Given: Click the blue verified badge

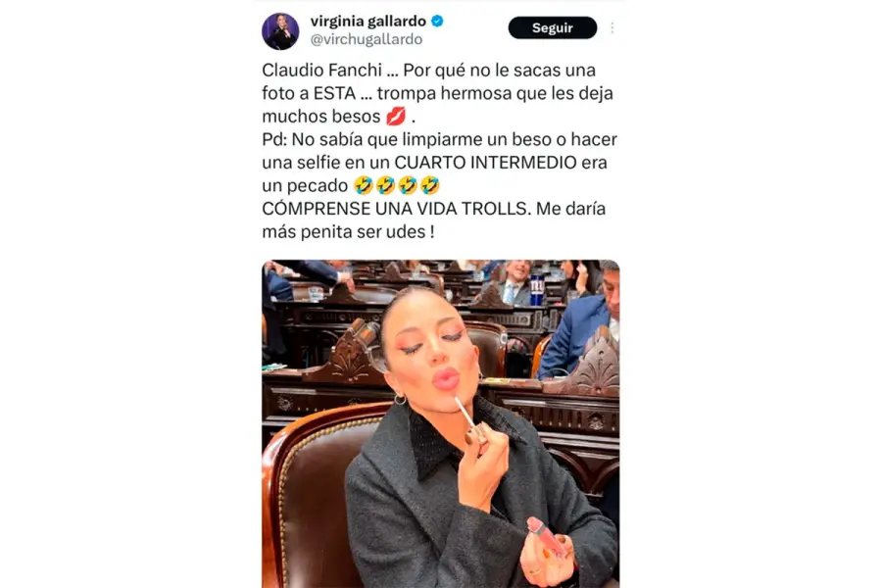Looking at the screenshot, I should click(x=437, y=22).
